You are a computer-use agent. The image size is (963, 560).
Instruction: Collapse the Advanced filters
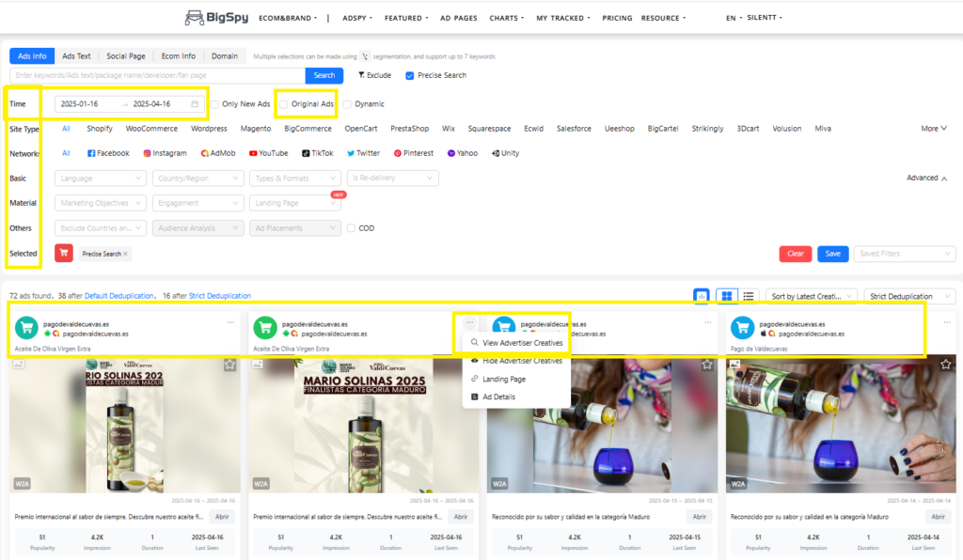click(x=926, y=178)
